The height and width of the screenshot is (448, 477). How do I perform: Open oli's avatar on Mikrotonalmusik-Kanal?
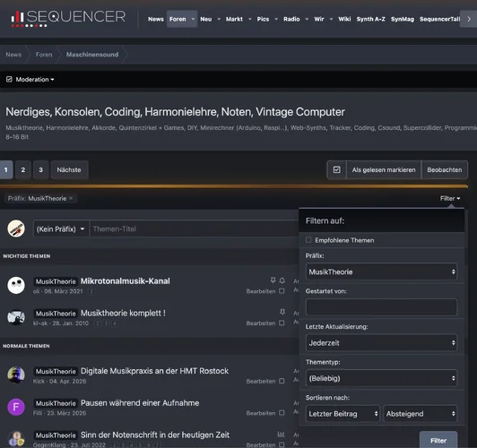click(x=16, y=285)
